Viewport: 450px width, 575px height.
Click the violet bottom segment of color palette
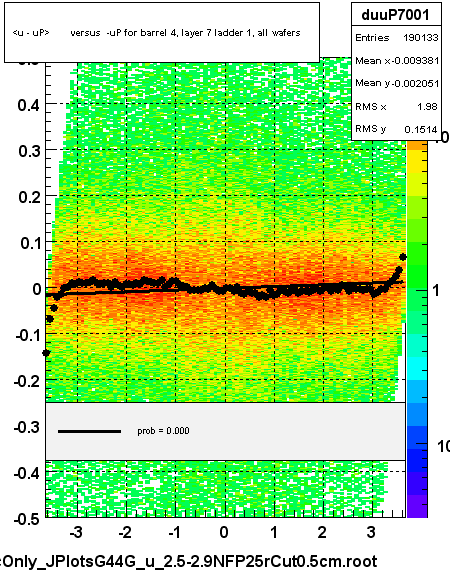point(417,506)
